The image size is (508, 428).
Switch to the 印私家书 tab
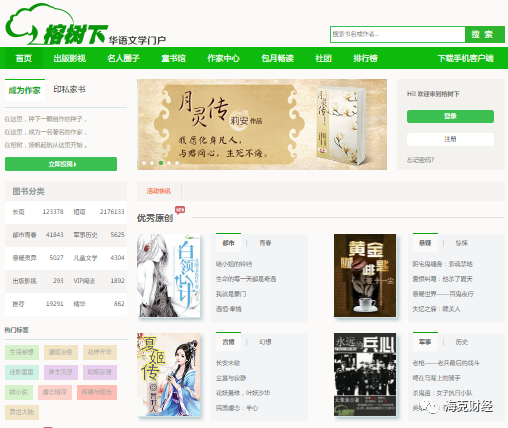(69, 89)
